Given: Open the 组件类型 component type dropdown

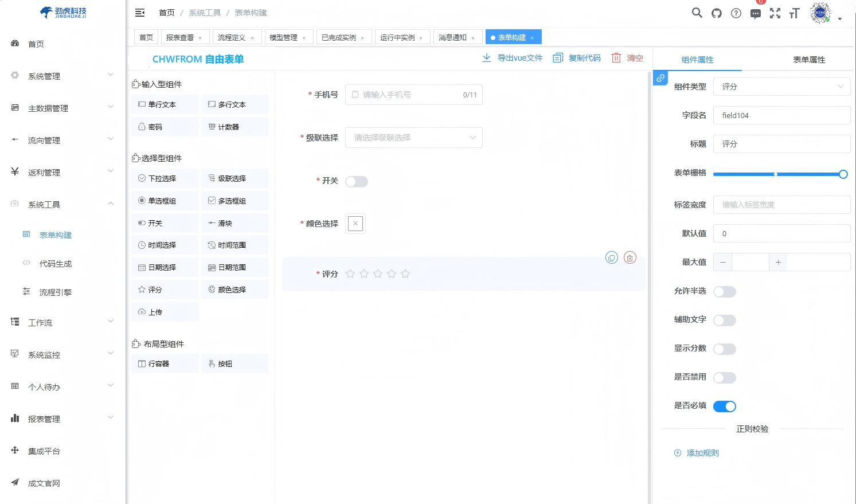Looking at the screenshot, I should tap(781, 87).
